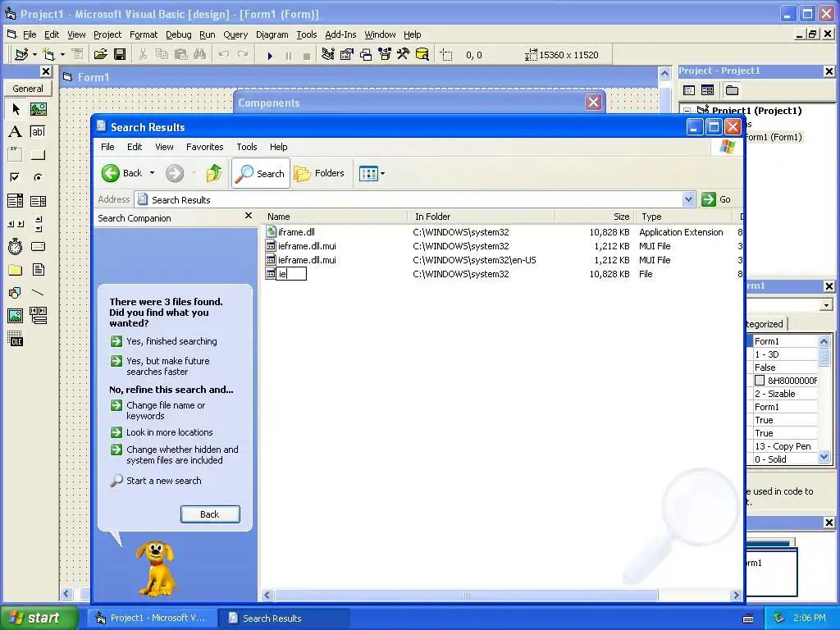The image size is (840, 630).
Task: Click View Code in Project panel
Action: 689,90
